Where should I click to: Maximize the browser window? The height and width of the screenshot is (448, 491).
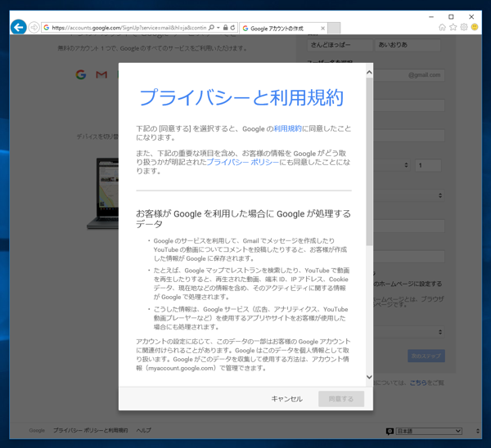point(451,16)
